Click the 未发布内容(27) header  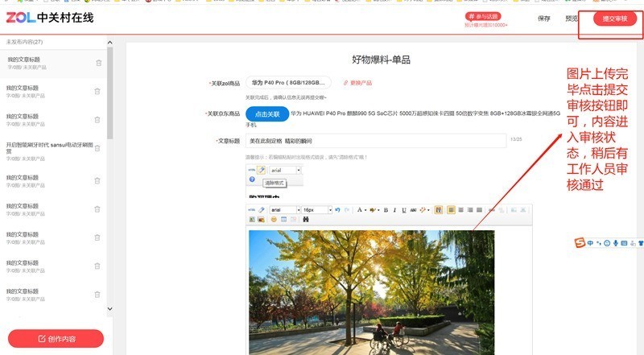coord(24,42)
